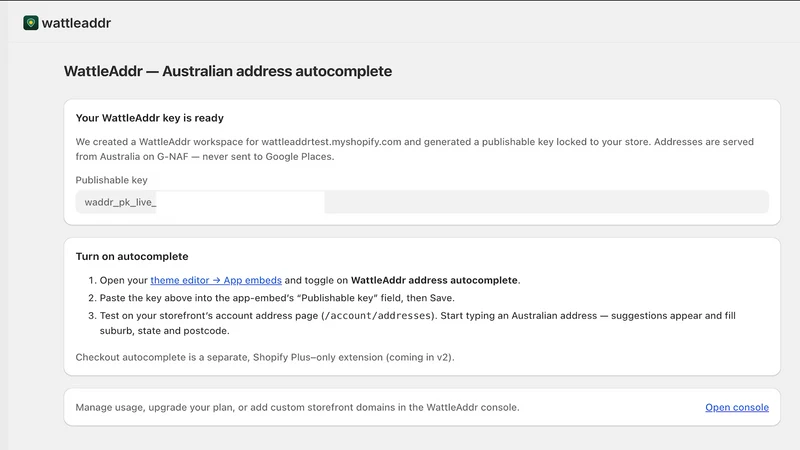Click the Checkout autocomplete Shopify Plus note

point(265,357)
